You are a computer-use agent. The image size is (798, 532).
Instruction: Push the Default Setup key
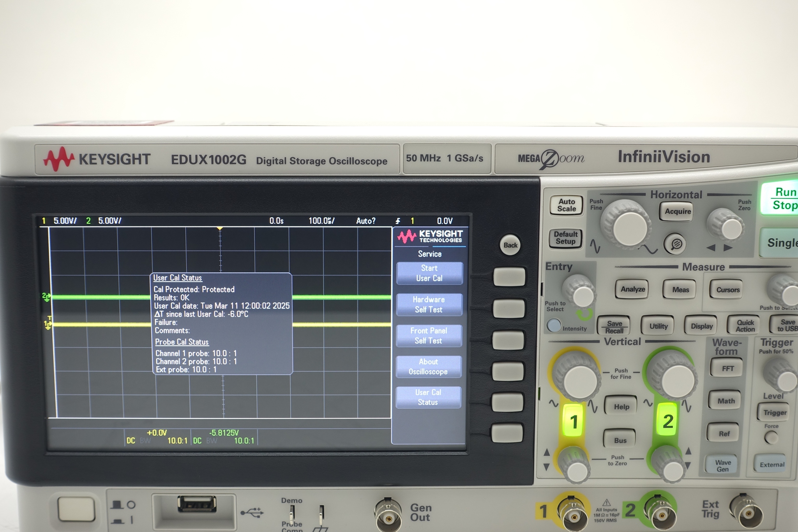click(566, 238)
